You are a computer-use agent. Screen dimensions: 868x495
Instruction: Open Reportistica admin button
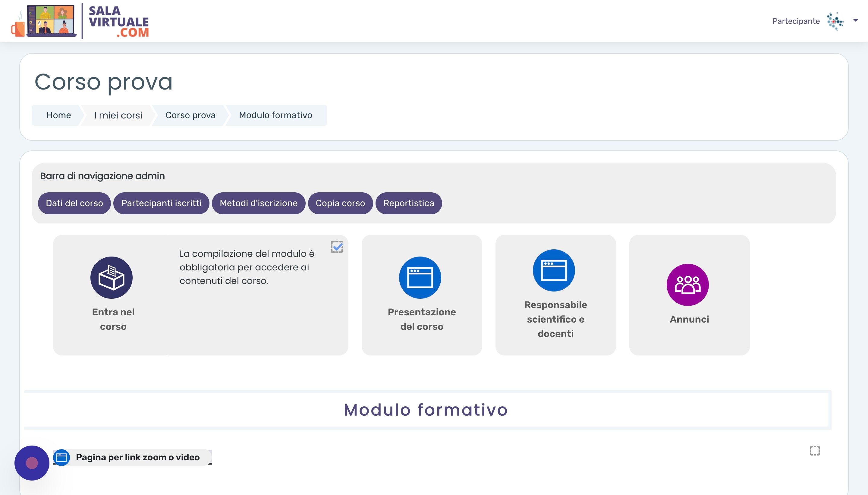click(x=408, y=203)
